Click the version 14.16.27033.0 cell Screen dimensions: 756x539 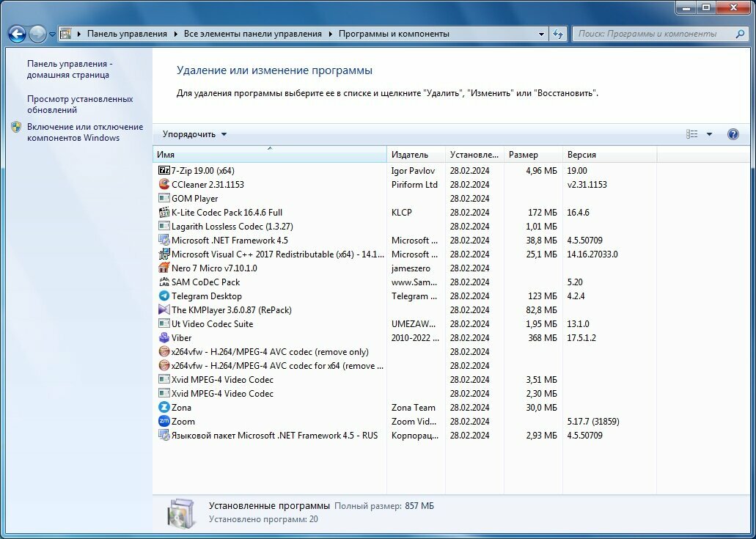click(592, 254)
